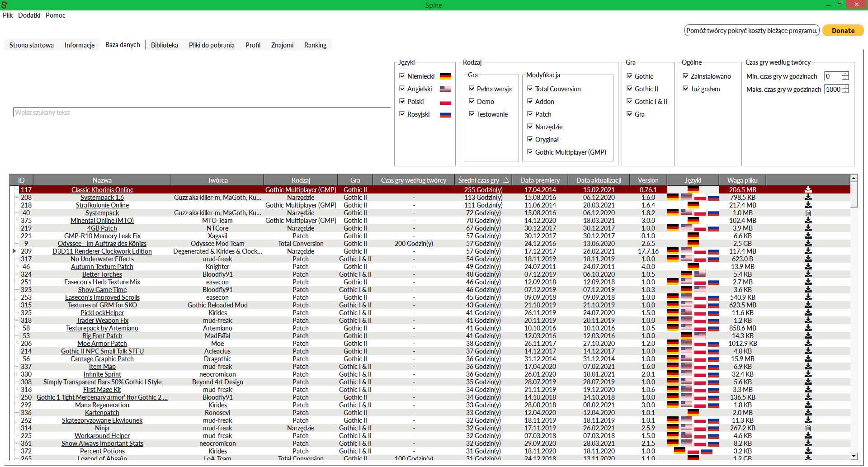Viewport: 868px width, 467px height.
Task: Click trash icon for Systempack row
Action: 808,213
